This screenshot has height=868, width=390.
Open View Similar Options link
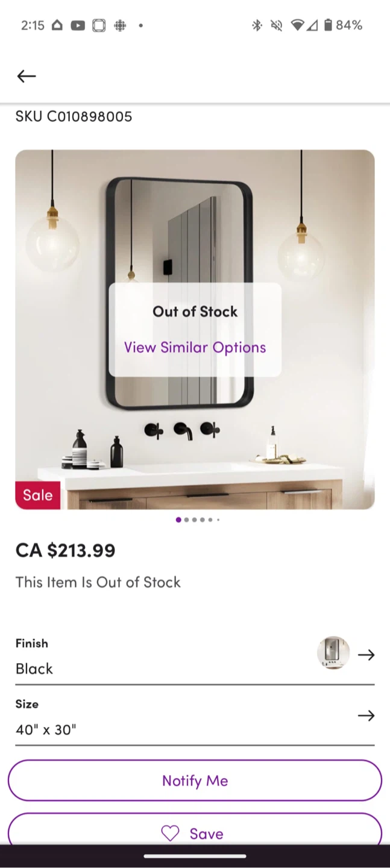click(195, 347)
